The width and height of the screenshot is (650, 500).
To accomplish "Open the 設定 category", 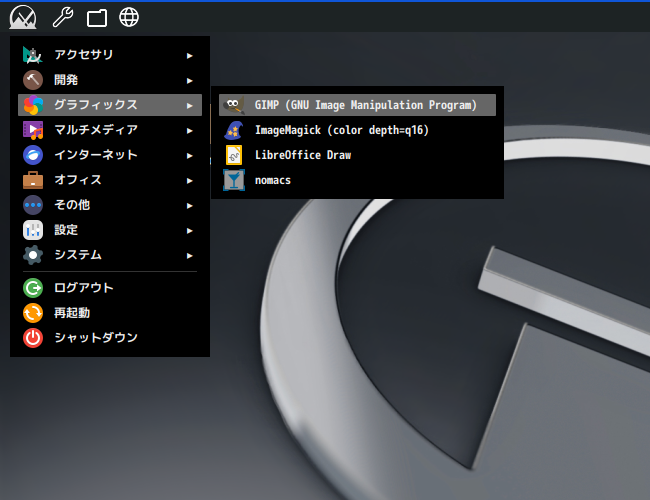I will pos(66,230).
